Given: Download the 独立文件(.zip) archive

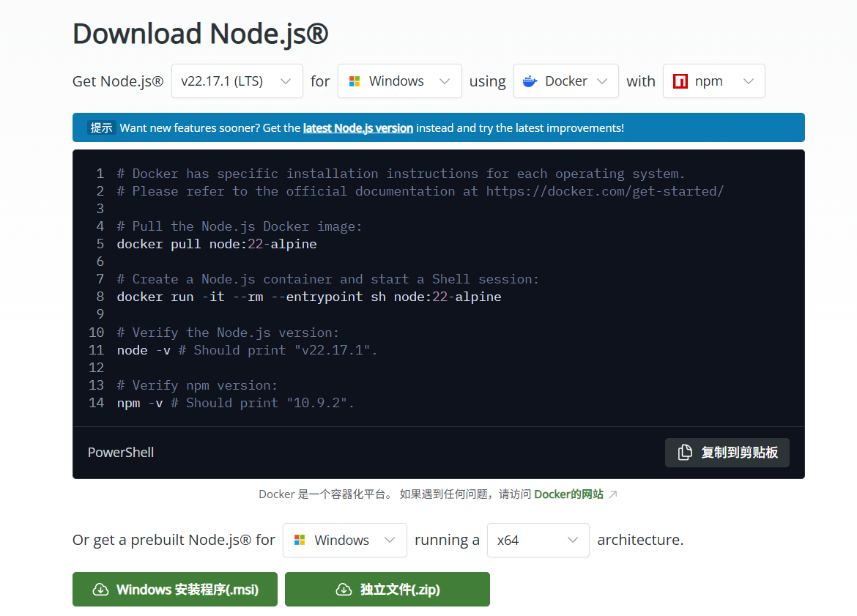Looking at the screenshot, I should click(387, 589).
